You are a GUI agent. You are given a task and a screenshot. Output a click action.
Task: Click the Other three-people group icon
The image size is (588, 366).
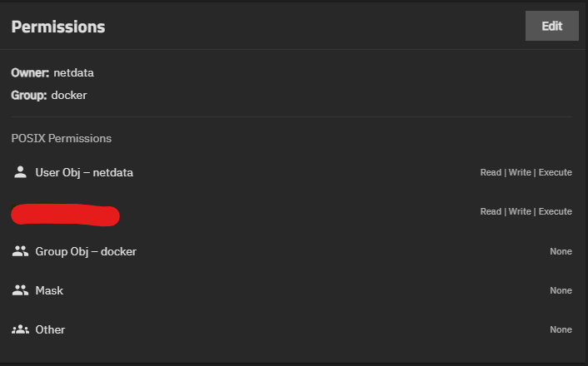pos(21,329)
